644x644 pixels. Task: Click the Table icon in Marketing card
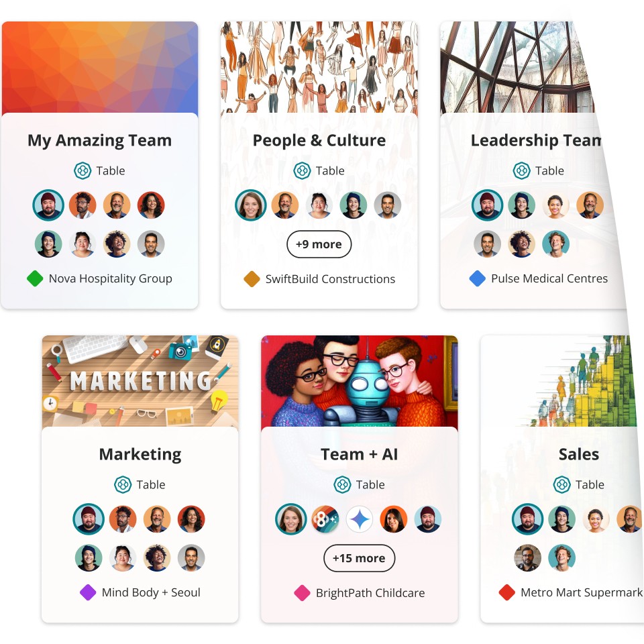[123, 484]
